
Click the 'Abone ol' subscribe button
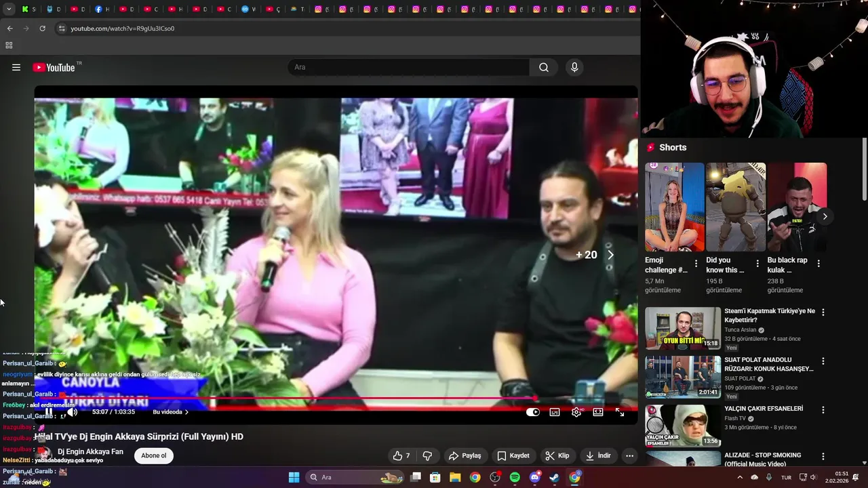154,455
